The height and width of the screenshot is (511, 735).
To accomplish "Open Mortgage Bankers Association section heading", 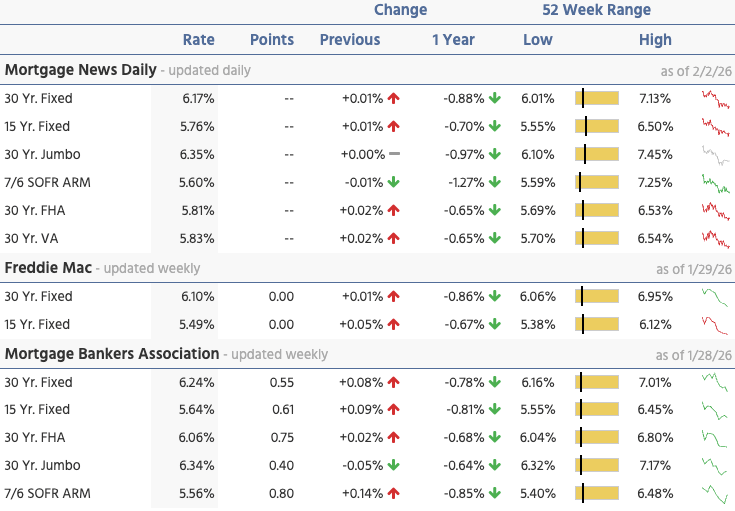I will (x=111, y=354).
